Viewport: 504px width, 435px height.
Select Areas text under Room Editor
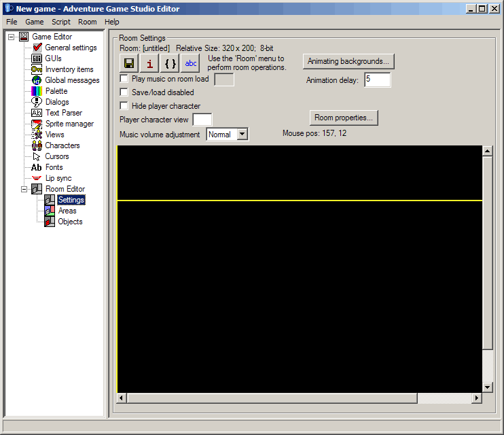coord(67,211)
